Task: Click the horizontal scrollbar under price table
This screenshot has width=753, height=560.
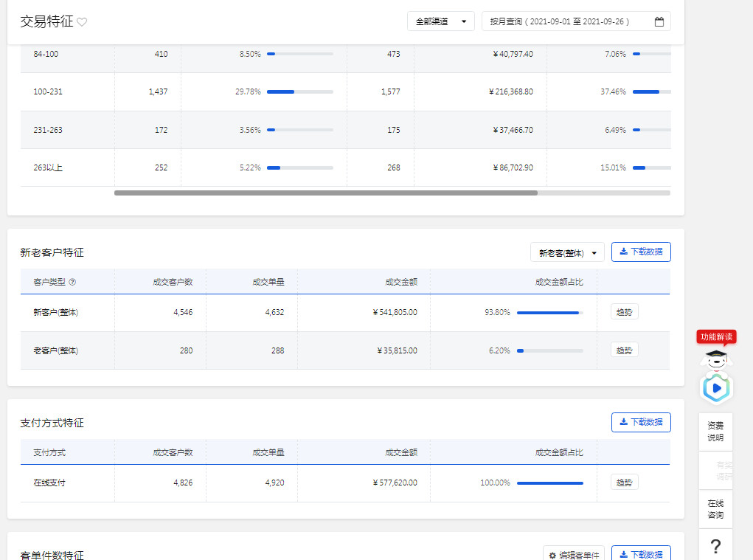Action: [325, 193]
